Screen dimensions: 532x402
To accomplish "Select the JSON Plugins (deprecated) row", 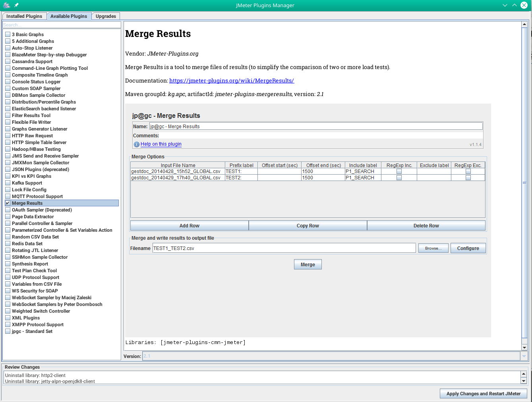I will point(62,169).
